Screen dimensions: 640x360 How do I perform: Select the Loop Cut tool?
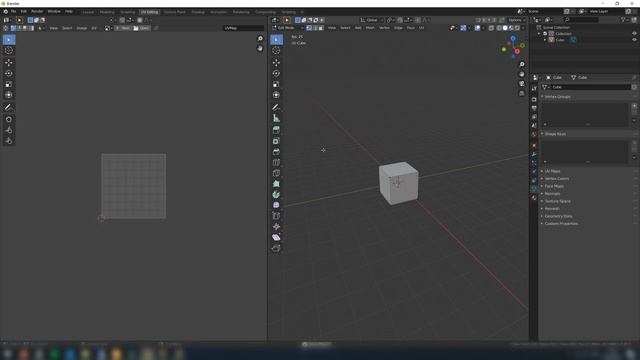(276, 162)
